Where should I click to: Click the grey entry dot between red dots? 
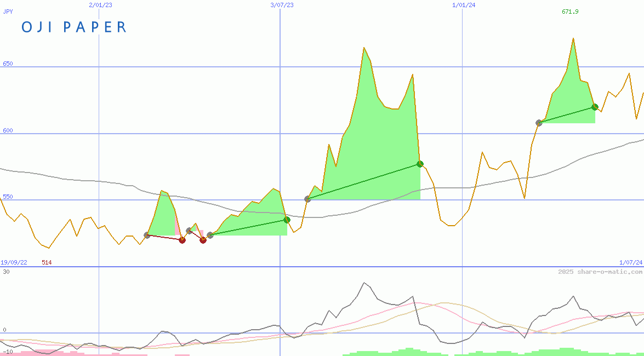click(x=189, y=231)
